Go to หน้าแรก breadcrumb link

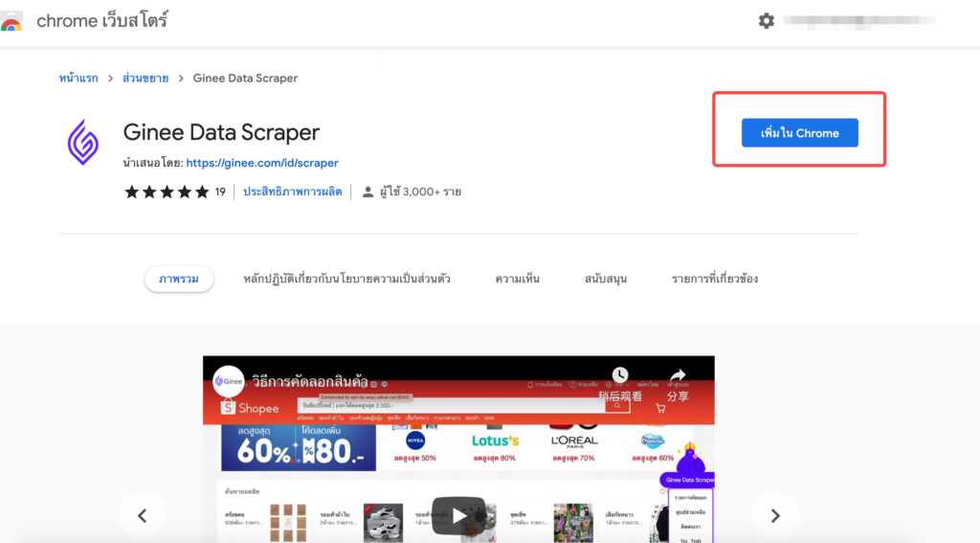pyautogui.click(x=78, y=79)
